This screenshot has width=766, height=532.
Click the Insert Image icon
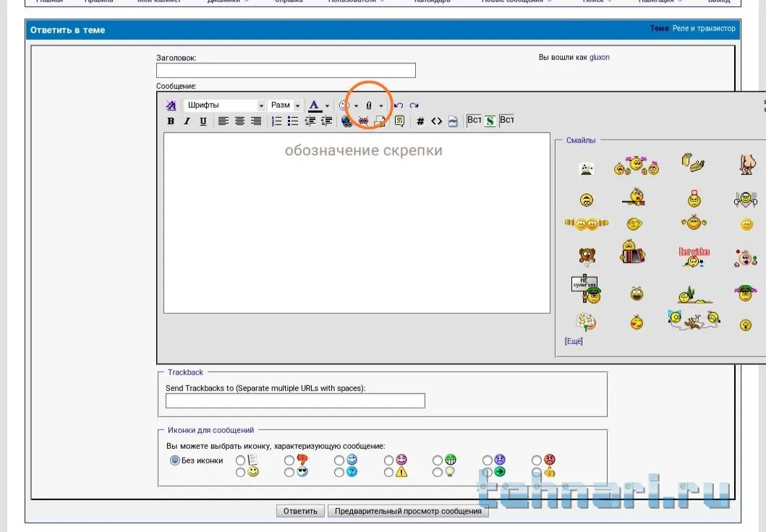click(380, 121)
